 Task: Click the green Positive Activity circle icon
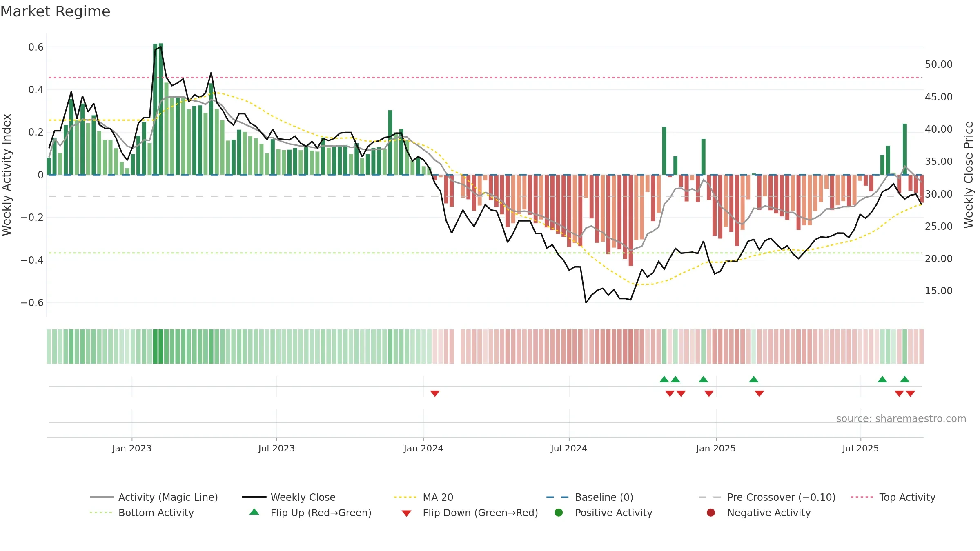[559, 513]
